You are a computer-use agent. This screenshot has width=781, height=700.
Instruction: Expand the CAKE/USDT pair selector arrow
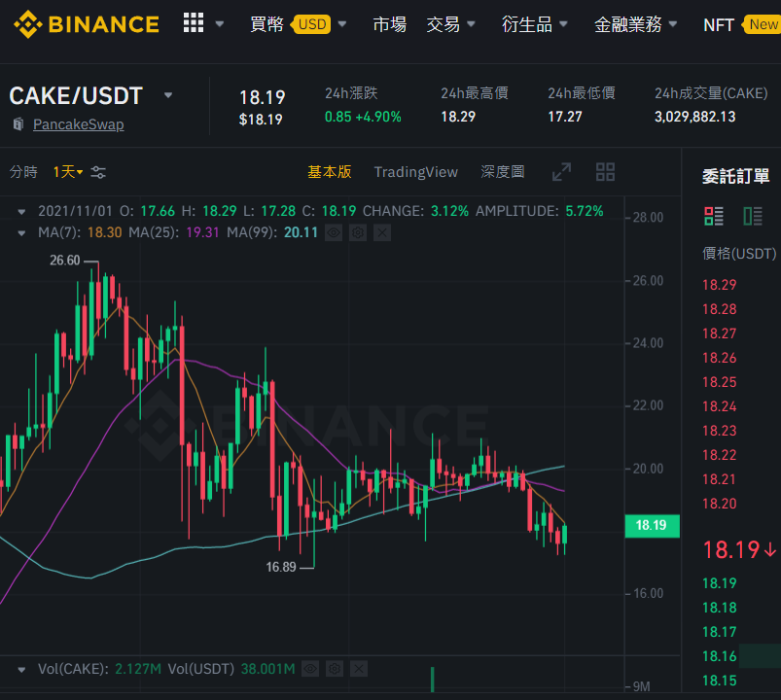[x=168, y=95]
